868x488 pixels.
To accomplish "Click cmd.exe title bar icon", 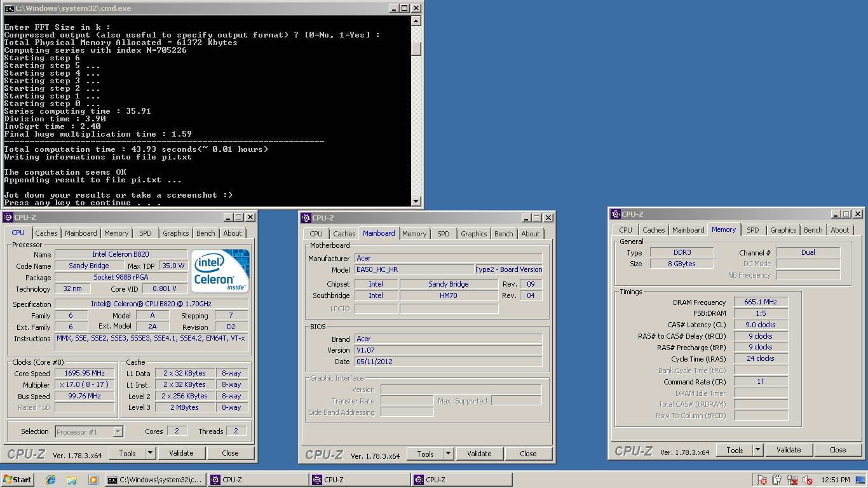I will coord(9,8).
